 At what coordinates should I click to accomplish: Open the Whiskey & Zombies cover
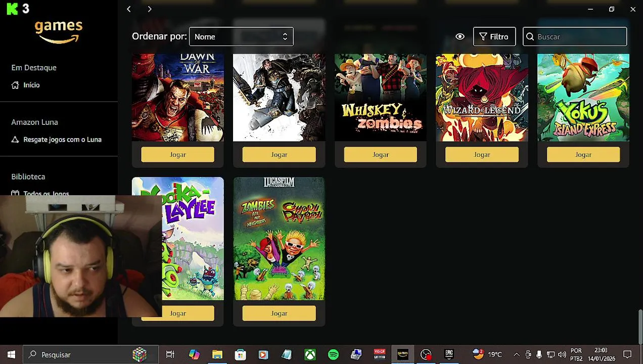point(380,98)
